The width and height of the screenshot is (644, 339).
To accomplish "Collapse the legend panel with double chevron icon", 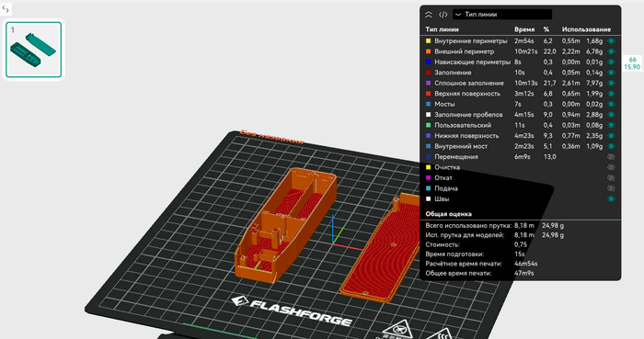I will (x=429, y=15).
